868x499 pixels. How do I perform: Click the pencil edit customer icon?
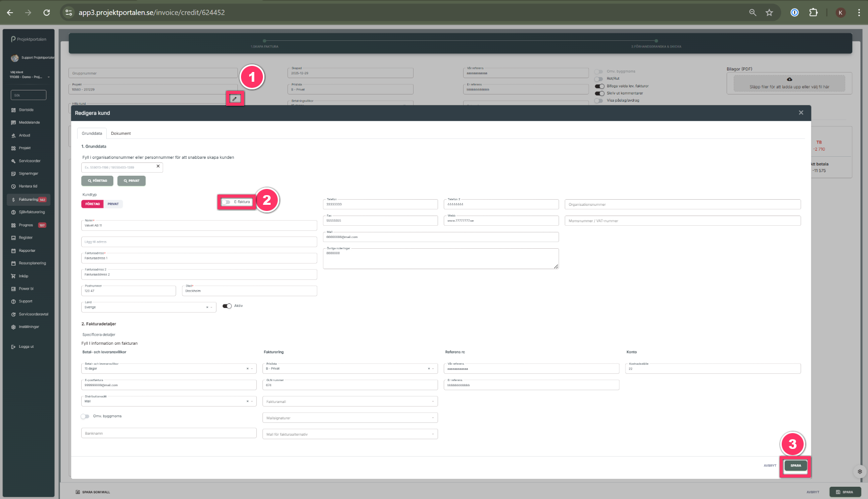[x=235, y=99]
